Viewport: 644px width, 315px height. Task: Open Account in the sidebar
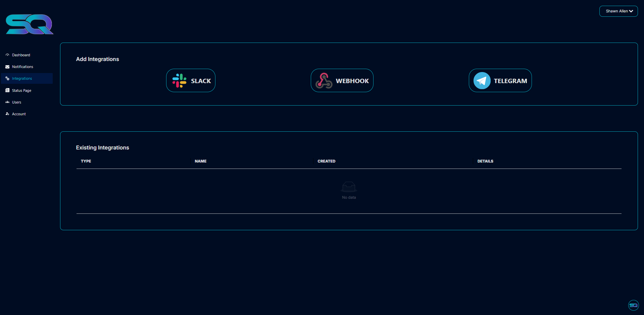(x=27, y=114)
